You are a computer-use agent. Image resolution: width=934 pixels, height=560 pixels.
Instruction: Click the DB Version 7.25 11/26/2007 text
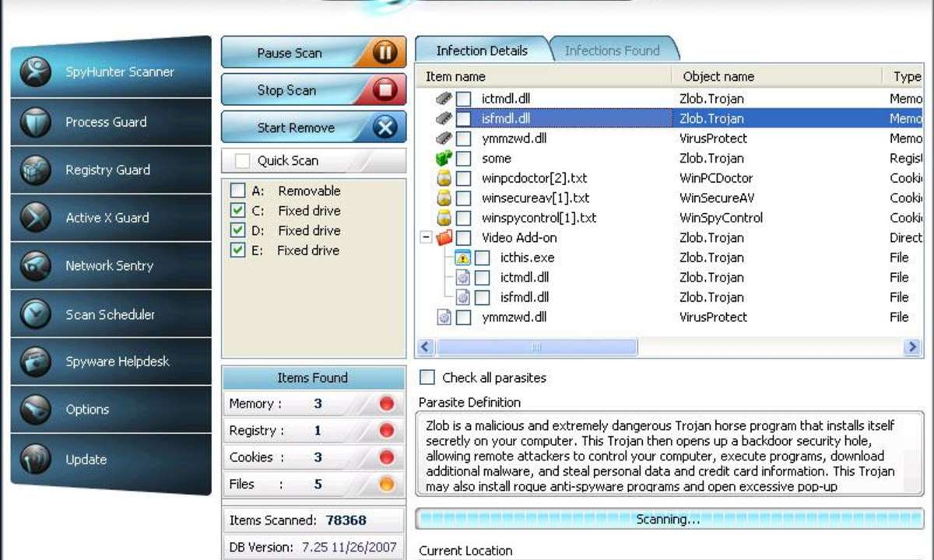pyautogui.click(x=313, y=547)
